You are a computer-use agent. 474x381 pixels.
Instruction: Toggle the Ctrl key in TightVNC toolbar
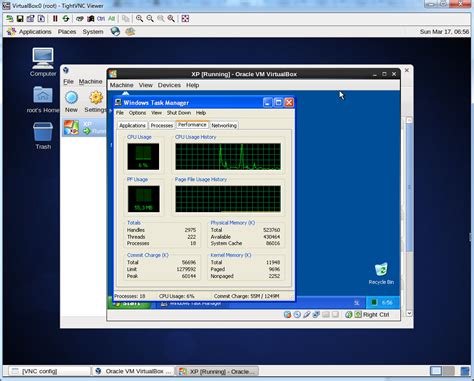[101, 19]
